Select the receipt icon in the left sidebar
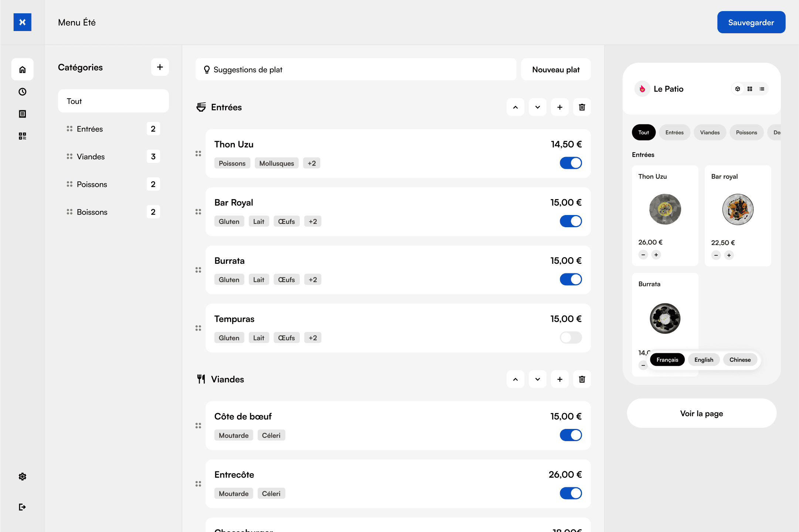The image size is (799, 532). tap(23, 114)
